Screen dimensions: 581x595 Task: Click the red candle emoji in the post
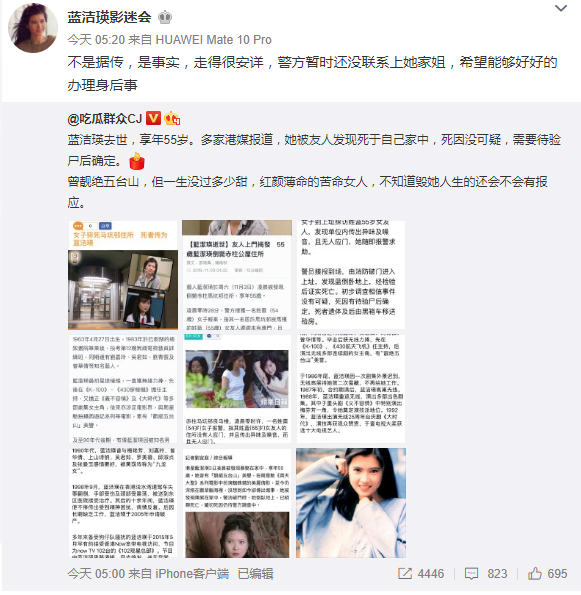point(137,161)
